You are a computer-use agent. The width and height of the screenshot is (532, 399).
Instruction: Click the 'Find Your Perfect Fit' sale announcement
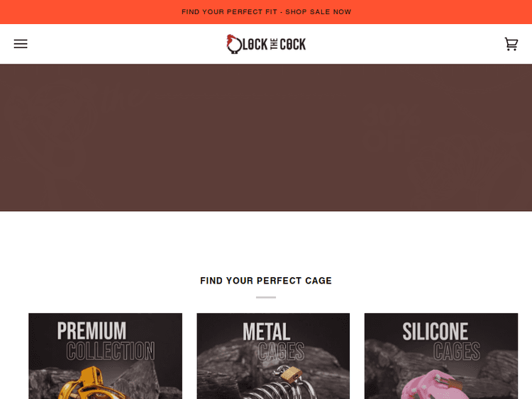(266, 12)
